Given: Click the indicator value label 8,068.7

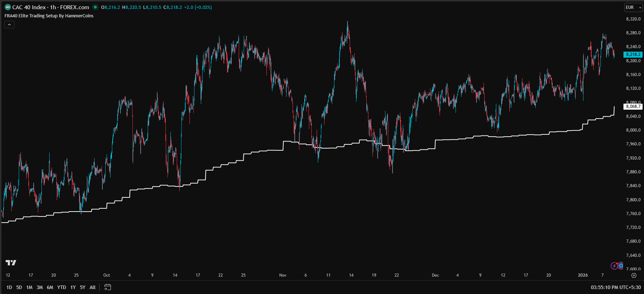Looking at the screenshot, I should point(633,106).
